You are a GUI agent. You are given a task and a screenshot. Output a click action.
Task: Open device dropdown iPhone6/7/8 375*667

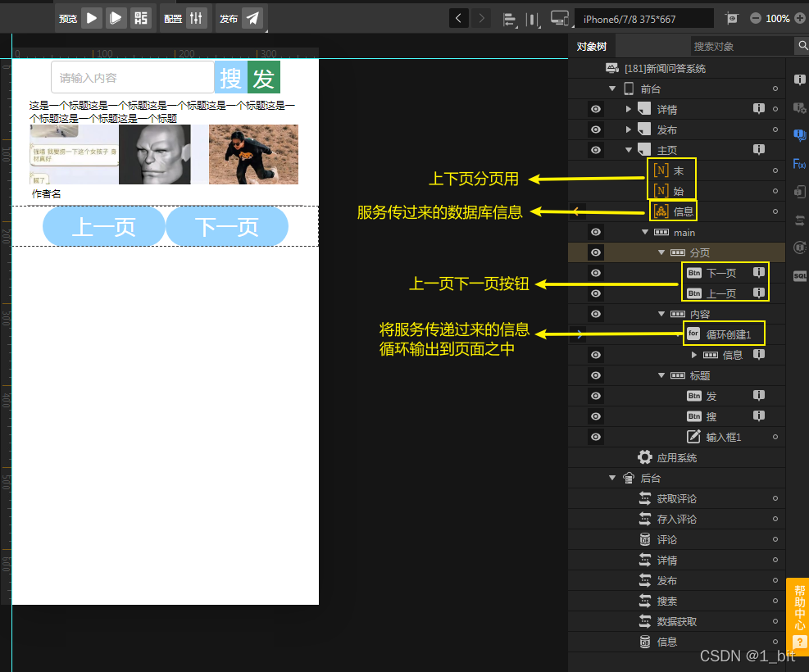click(644, 19)
